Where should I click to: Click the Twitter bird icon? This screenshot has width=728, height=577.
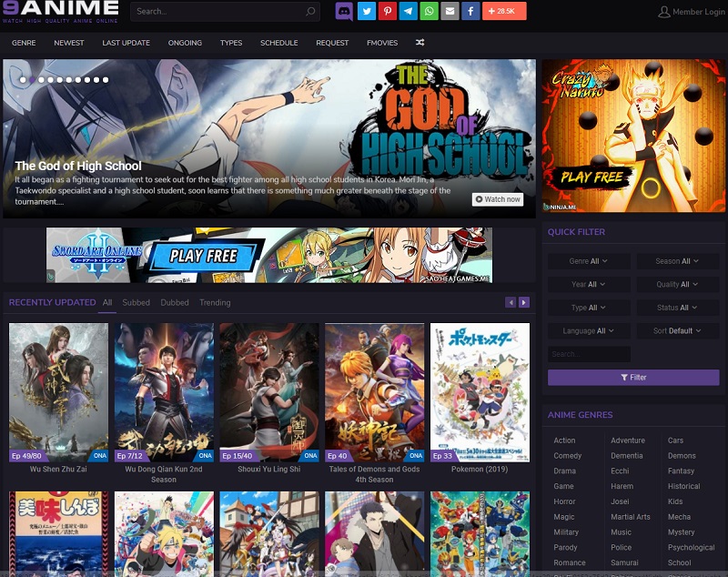(367, 12)
